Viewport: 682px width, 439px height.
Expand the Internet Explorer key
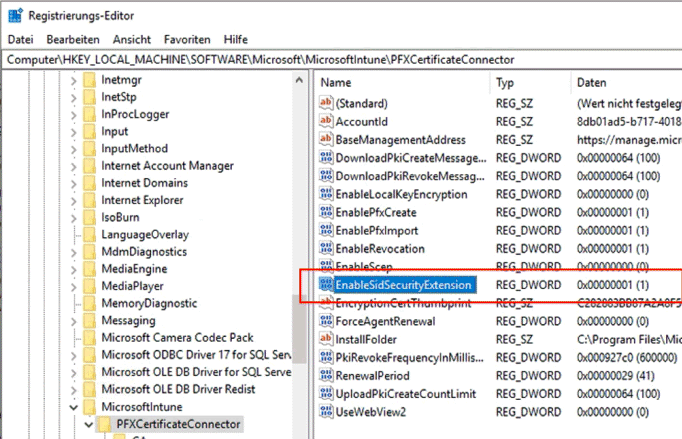(74, 201)
